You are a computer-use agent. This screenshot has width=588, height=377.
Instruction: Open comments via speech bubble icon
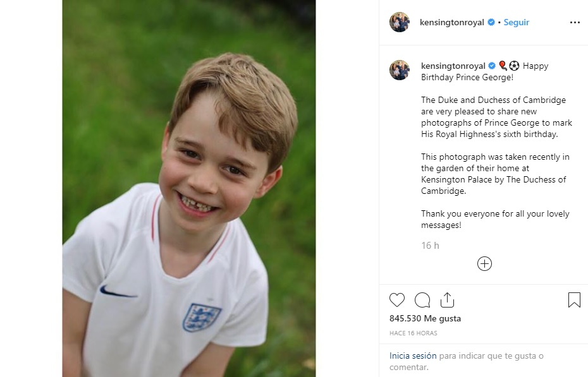click(x=422, y=300)
